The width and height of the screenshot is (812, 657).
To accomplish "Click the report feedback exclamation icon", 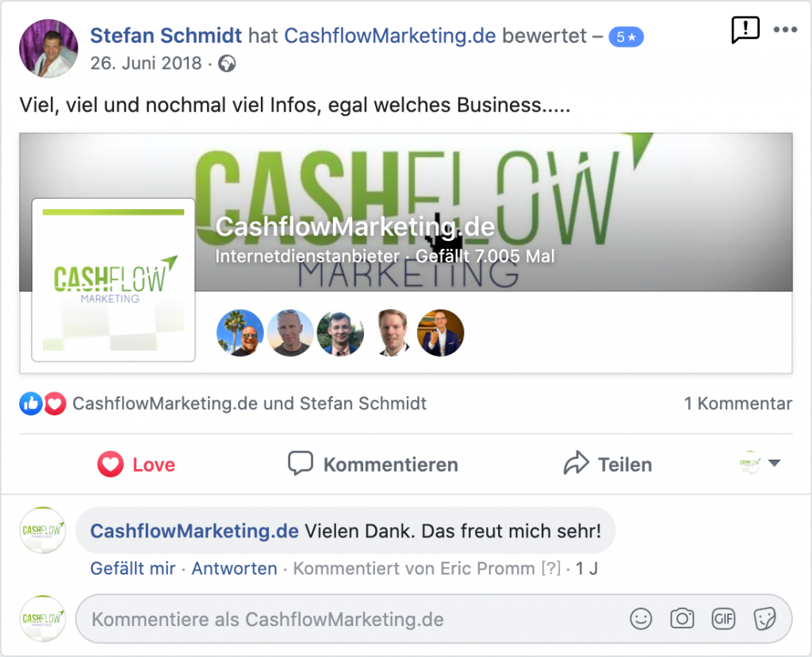I will tap(745, 30).
